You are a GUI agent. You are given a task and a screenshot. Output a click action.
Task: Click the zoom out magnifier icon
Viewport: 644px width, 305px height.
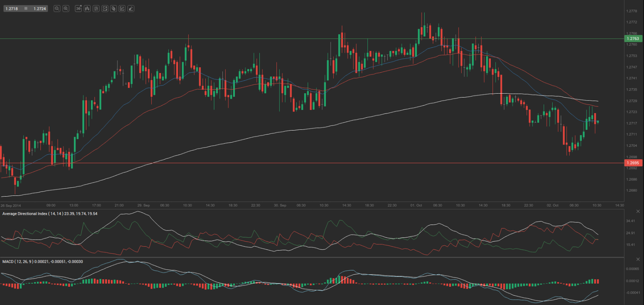[x=57, y=9]
